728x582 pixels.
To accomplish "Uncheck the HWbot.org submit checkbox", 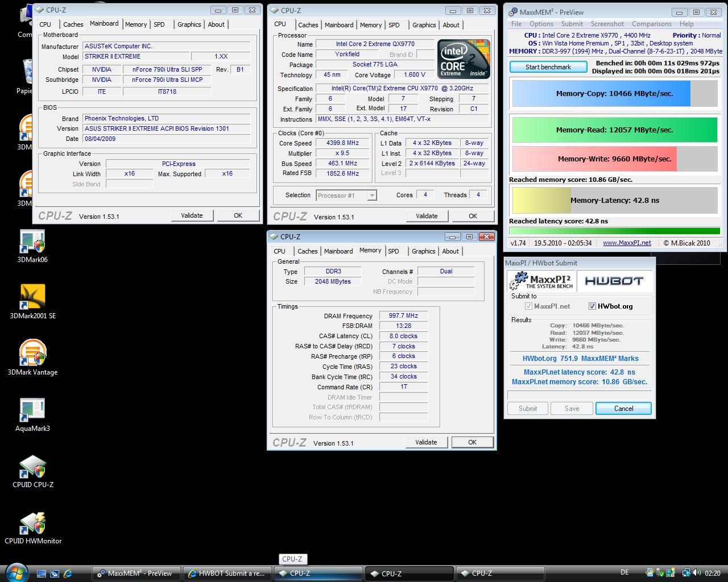I will pyautogui.click(x=592, y=306).
